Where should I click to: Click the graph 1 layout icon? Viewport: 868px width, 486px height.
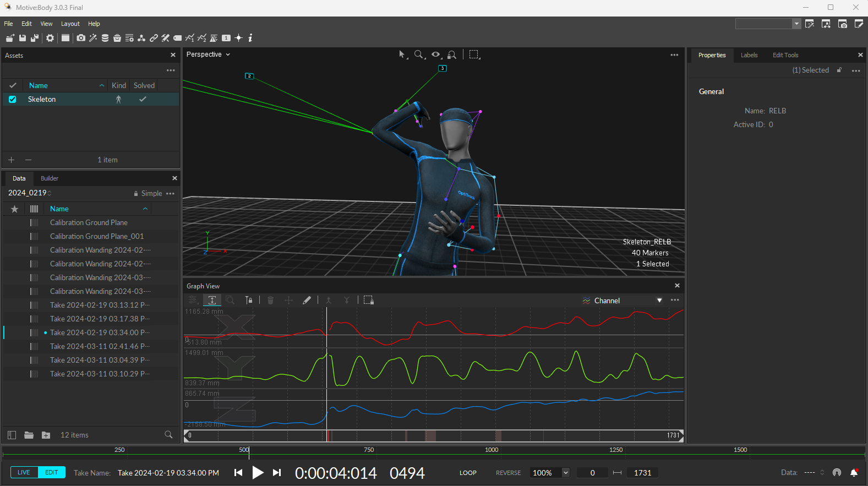(x=190, y=38)
